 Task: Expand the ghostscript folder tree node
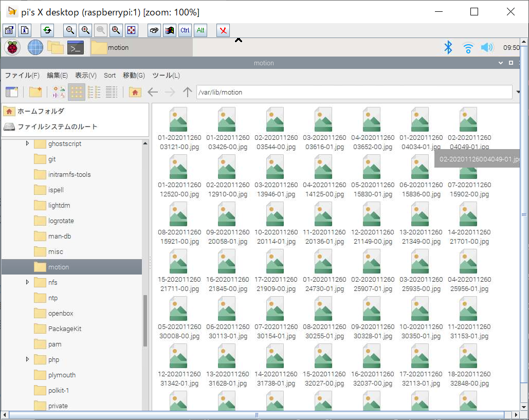pyautogui.click(x=27, y=144)
